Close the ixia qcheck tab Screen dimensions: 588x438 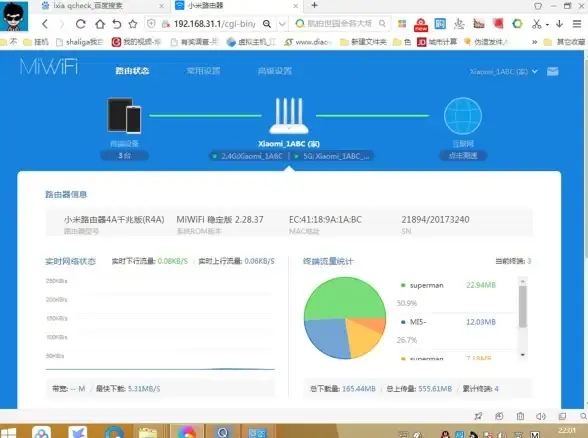[161, 6]
